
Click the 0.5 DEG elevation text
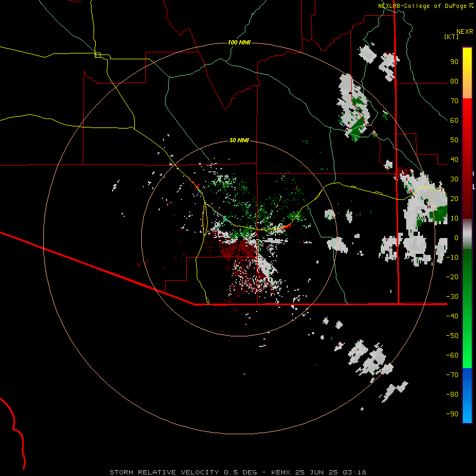point(241,472)
